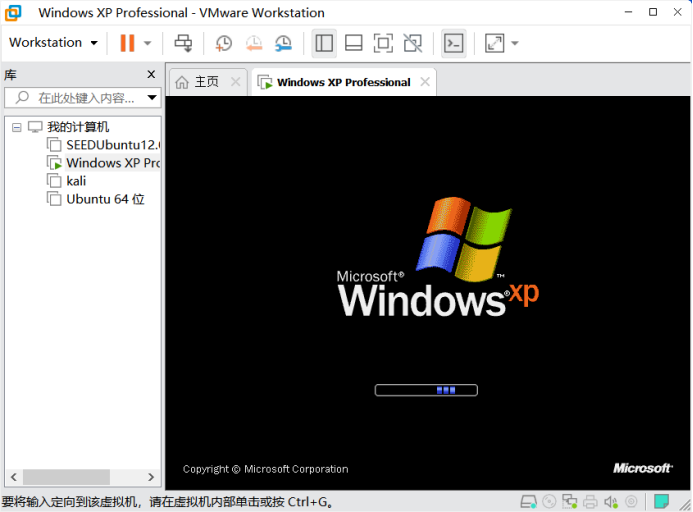Close the Windows XP Professional tab

point(425,82)
